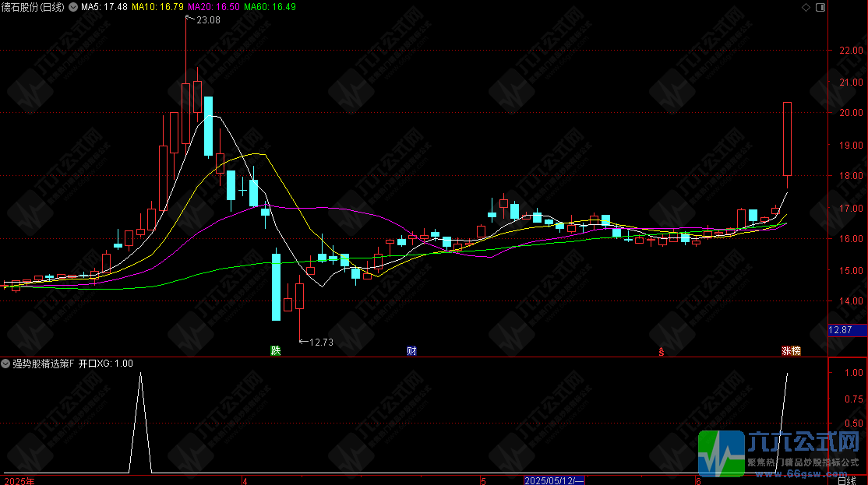Screen dimensions: 868x485
Task: Toggle the side panel layout icon
Action: 819,7
